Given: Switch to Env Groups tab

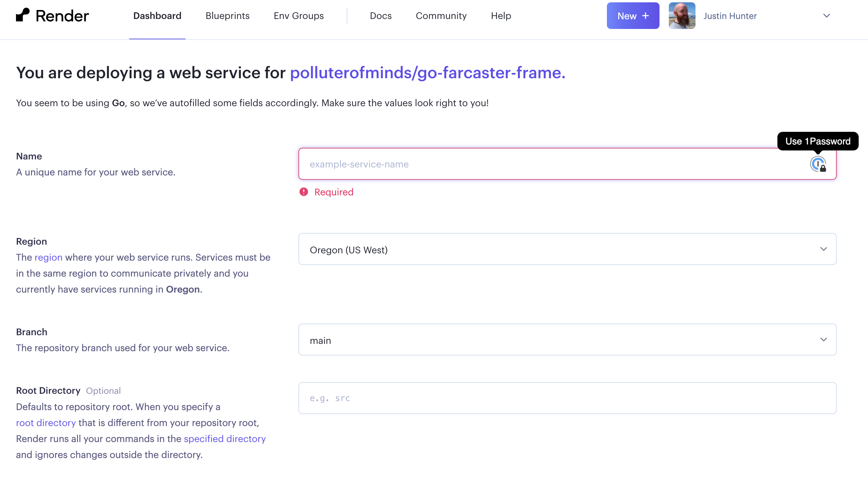Looking at the screenshot, I should pos(298,16).
